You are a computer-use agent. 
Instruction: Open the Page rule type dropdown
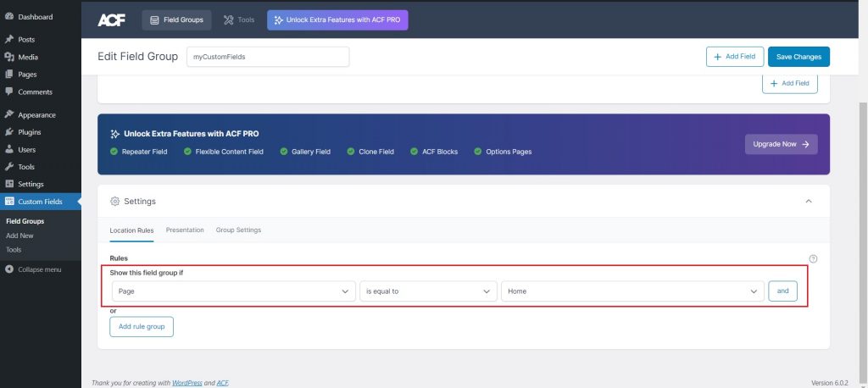click(x=233, y=291)
